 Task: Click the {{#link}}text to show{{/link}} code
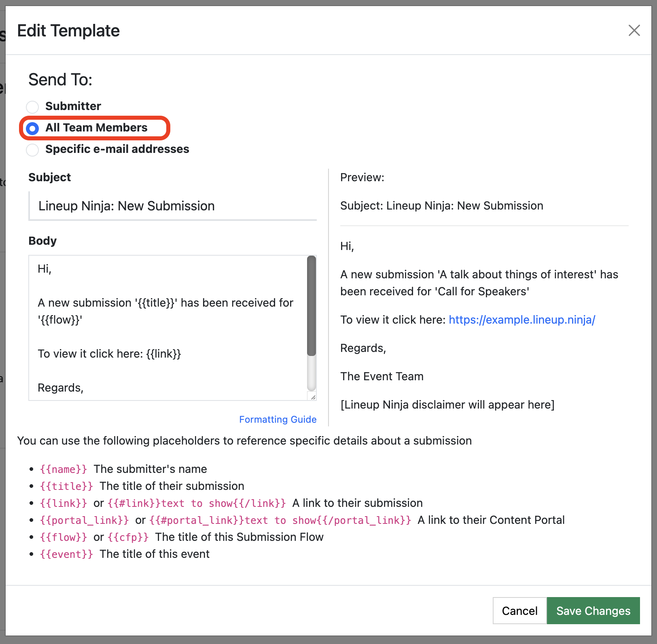tap(197, 503)
